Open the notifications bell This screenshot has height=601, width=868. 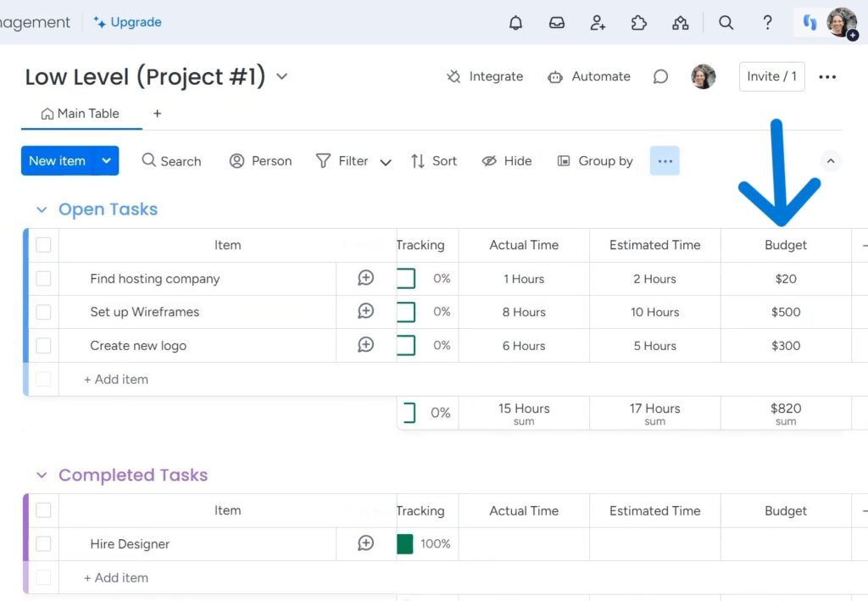tap(515, 23)
